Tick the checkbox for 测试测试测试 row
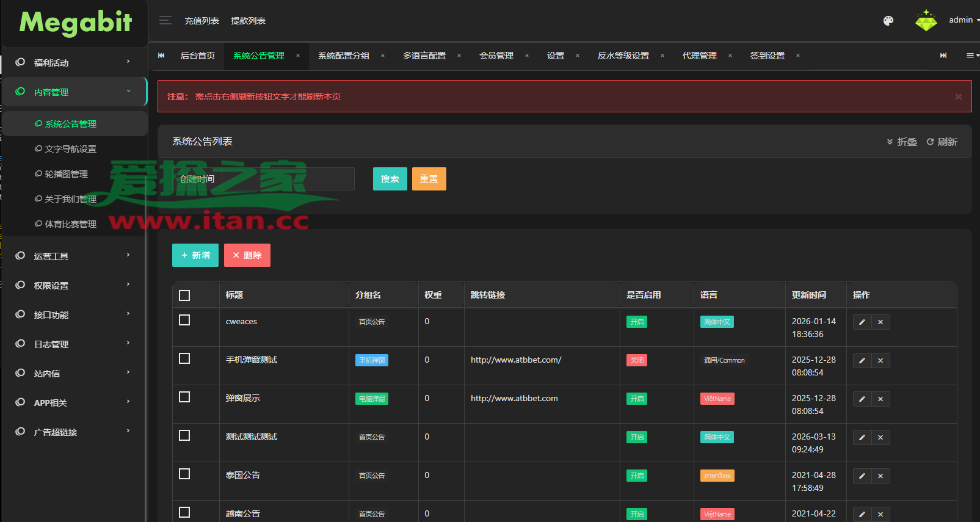Screen dimensions: 980x522 [184, 436]
